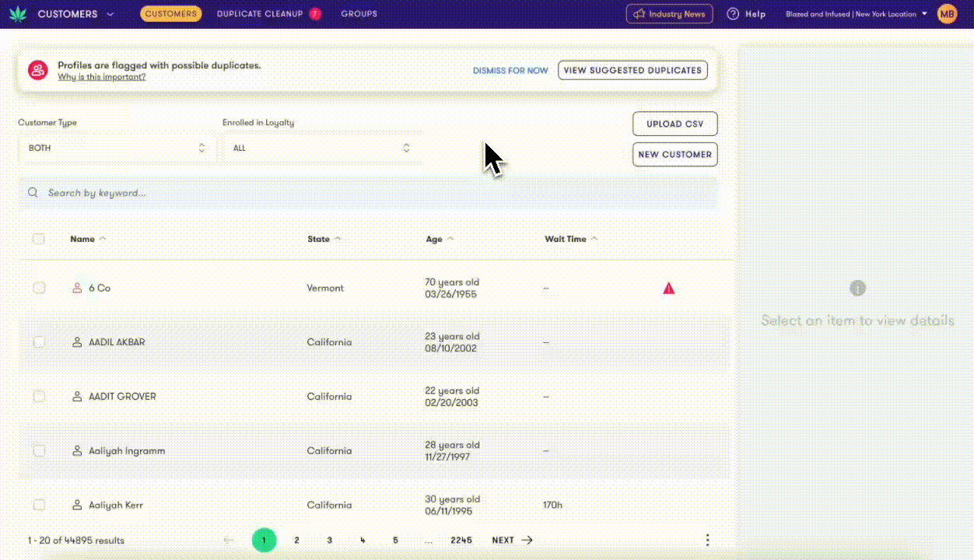This screenshot has width=974, height=560.
Task: Click '70 years old' age cell
Action: coord(452,282)
